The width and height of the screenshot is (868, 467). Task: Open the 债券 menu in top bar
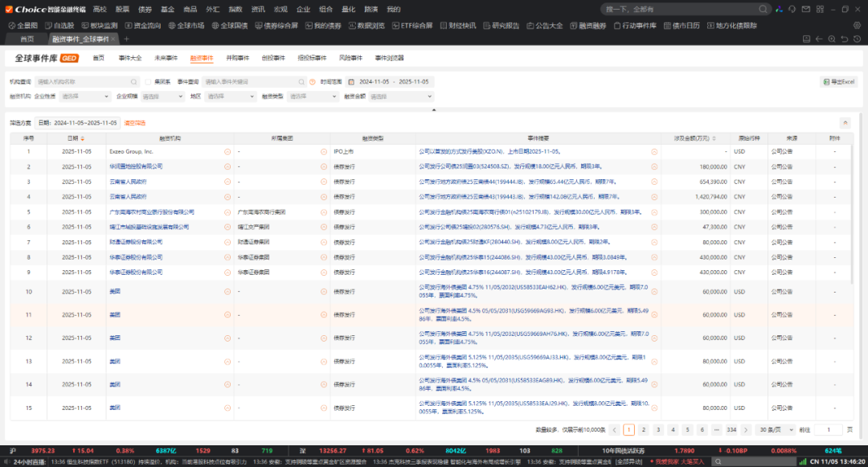(145, 9)
